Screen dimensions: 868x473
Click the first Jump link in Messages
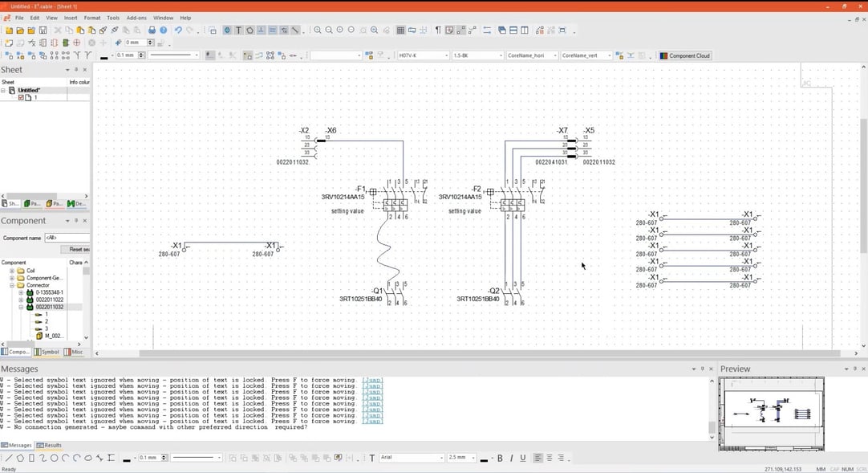click(372, 380)
